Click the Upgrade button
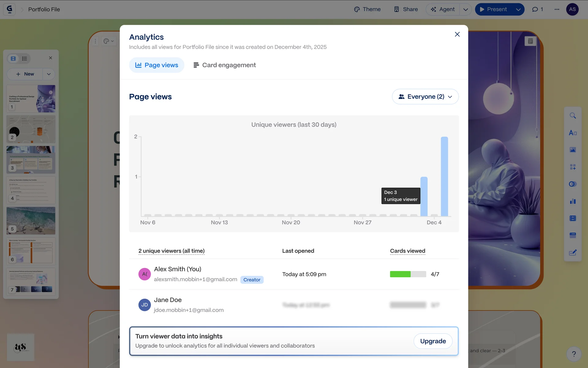Image resolution: width=588 pixels, height=368 pixels. [x=433, y=341]
